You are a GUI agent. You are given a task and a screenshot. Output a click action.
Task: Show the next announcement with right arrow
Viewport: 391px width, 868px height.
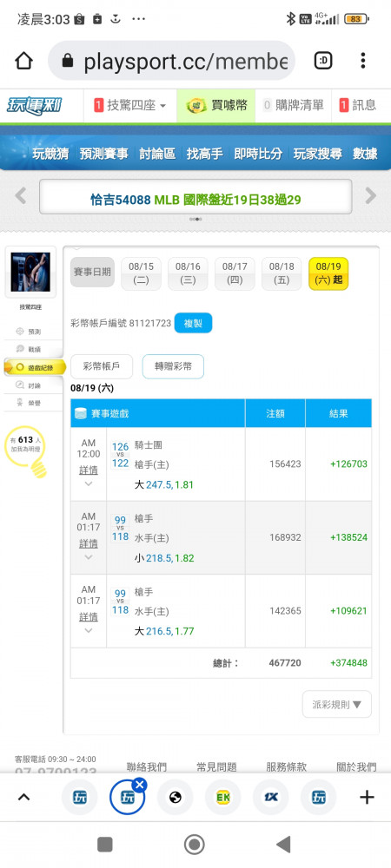pyautogui.click(x=370, y=195)
